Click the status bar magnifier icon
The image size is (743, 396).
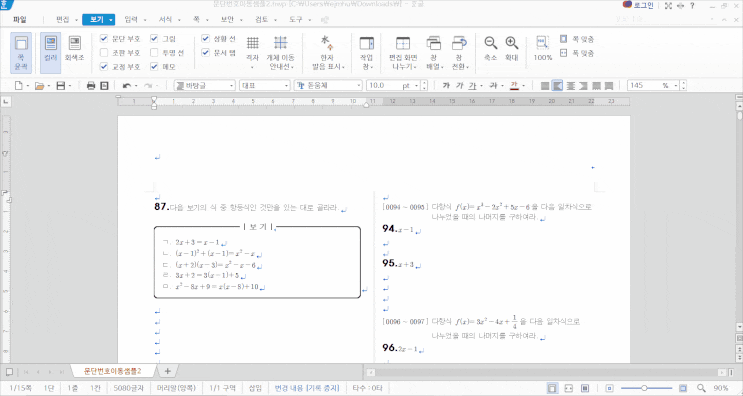pyautogui.click(x=701, y=388)
